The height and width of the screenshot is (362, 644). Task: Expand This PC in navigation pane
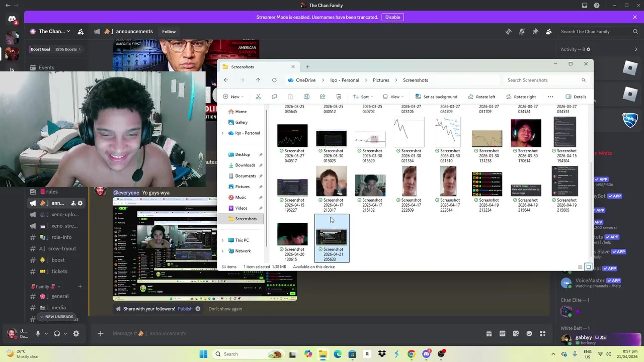click(x=223, y=240)
